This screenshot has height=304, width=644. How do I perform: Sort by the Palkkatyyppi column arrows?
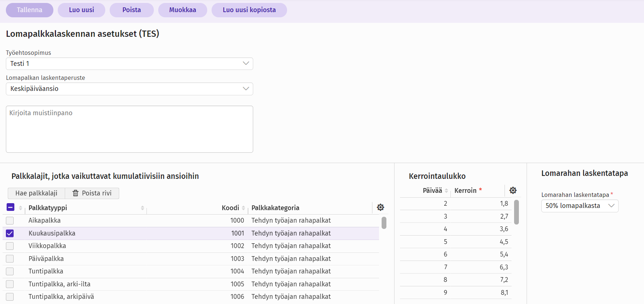point(142,208)
